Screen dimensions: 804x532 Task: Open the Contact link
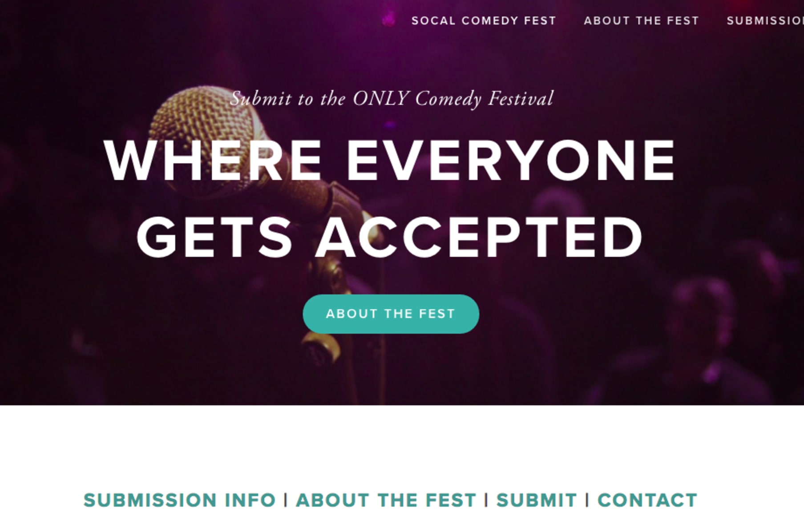647,500
